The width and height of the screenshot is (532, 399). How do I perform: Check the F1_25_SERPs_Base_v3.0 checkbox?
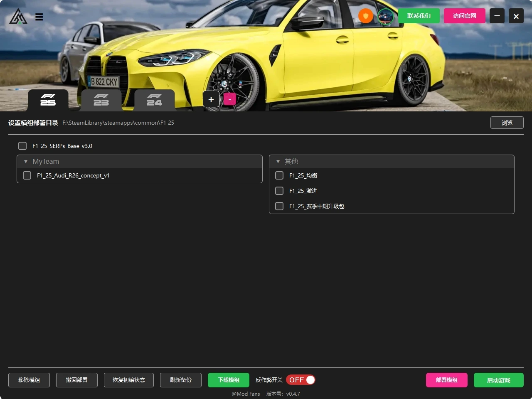[22, 146]
